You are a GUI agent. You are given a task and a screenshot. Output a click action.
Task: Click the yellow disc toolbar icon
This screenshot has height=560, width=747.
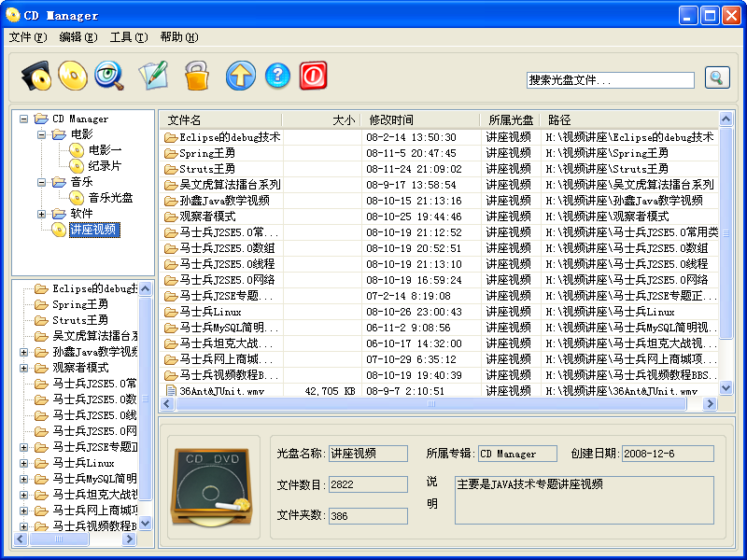(x=73, y=76)
